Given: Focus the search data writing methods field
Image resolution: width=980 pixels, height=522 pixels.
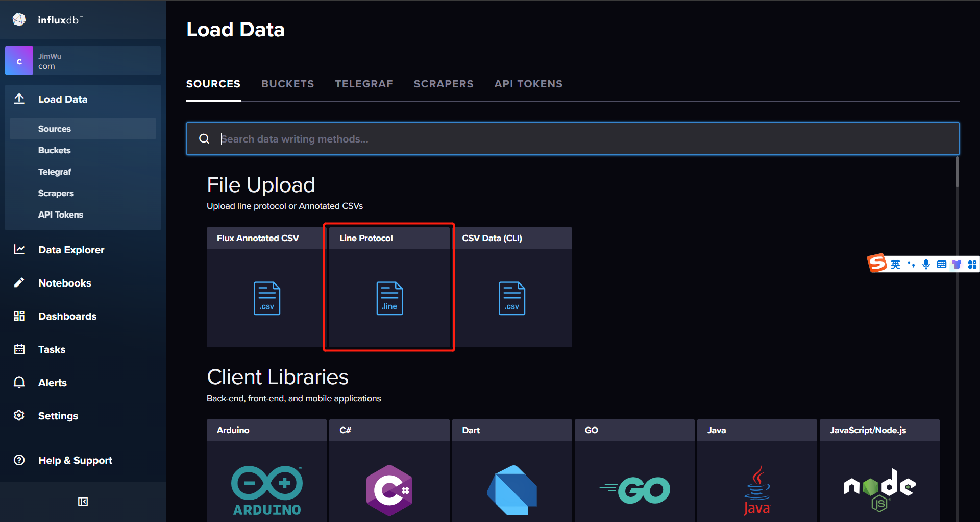Looking at the screenshot, I should click(x=573, y=138).
